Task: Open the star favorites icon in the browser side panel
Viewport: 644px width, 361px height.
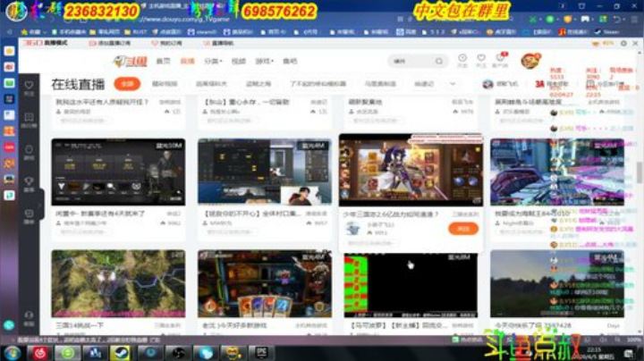Action: 10,51
